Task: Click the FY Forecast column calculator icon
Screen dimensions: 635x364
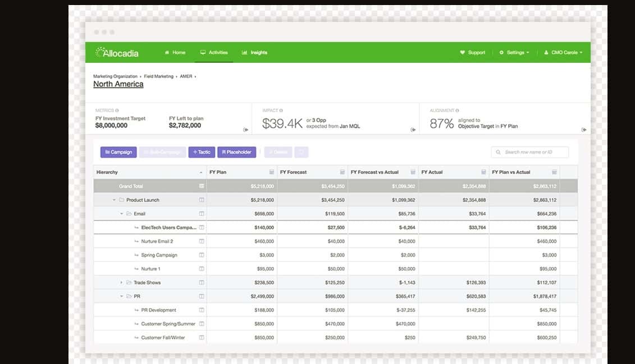Action: point(342,172)
